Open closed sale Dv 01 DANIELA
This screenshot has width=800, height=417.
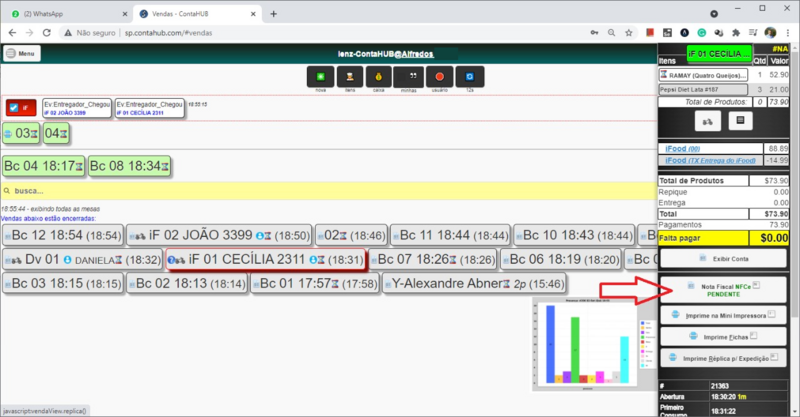(x=82, y=259)
